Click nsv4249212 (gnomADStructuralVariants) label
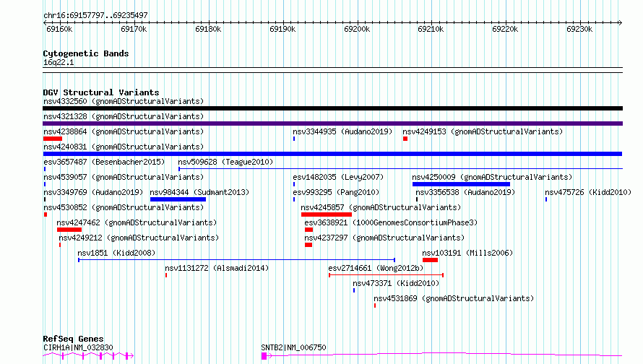This screenshot has width=643, height=364. [x=139, y=238]
